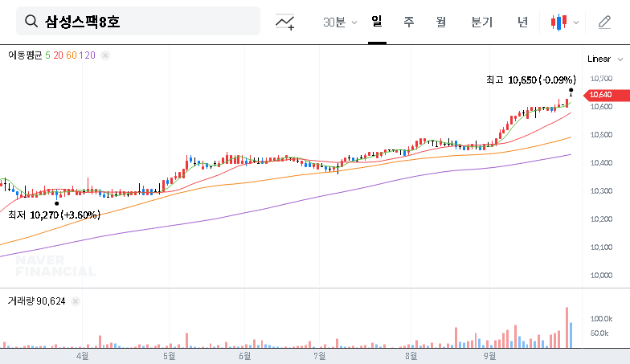The image size is (630, 364).
Task: Open the add indicator chart icon
Action: 284,22
